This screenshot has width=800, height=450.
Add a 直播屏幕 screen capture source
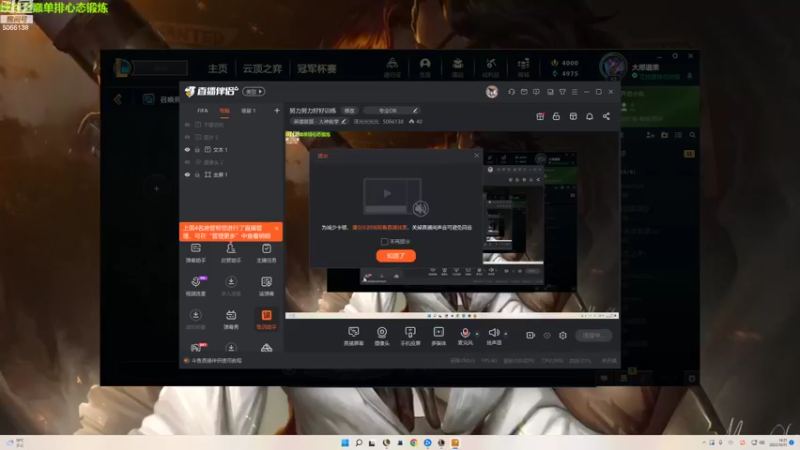point(353,336)
